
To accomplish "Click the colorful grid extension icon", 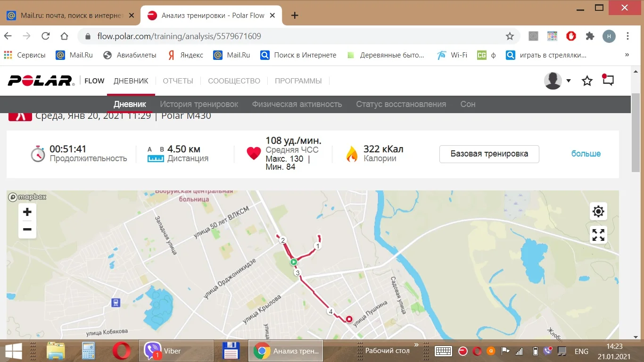I will 552,36.
